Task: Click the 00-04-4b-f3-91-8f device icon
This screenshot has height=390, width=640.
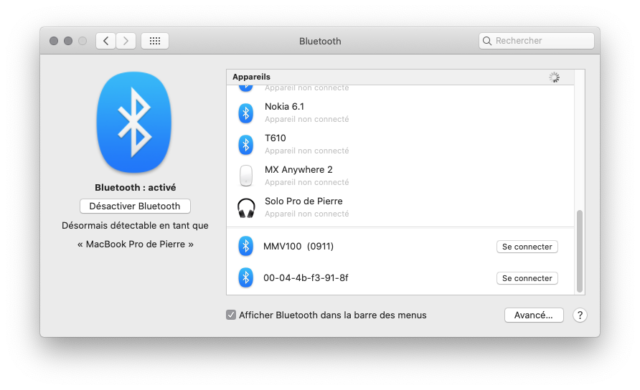Action: (x=246, y=278)
